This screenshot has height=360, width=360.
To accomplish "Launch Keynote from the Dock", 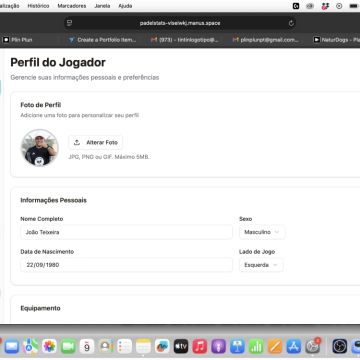I will [x=237, y=347].
